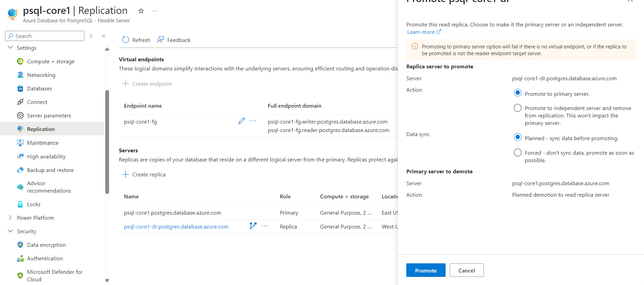644x285 pixels.
Task: Click the sidebar expand/collapse sort arrows icon
Action: [x=91, y=36]
